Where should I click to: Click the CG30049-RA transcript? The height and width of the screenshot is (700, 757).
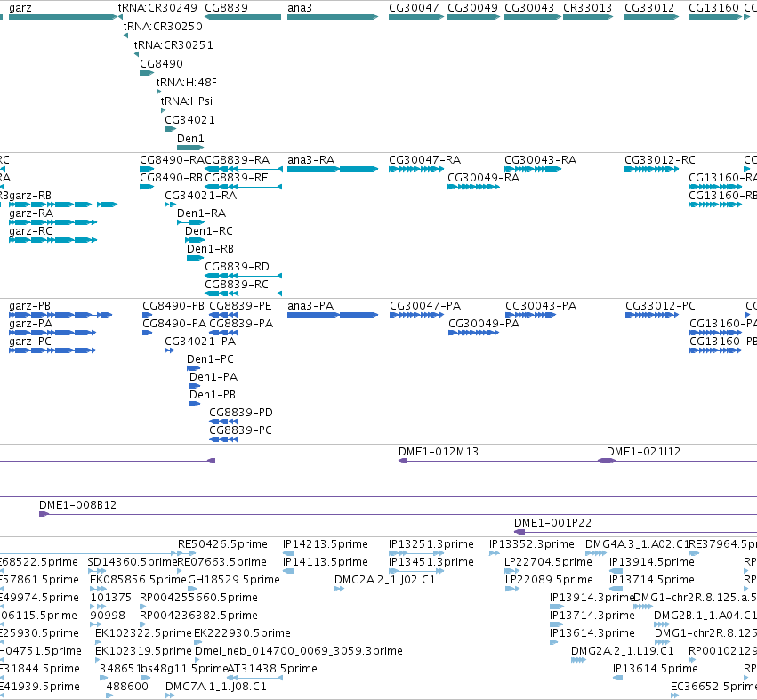pyautogui.click(x=473, y=187)
